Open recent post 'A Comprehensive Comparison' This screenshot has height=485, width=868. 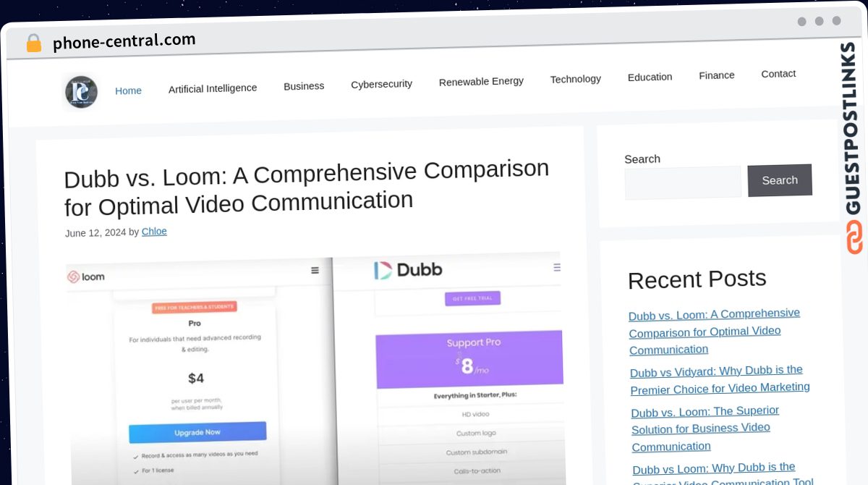pos(715,332)
